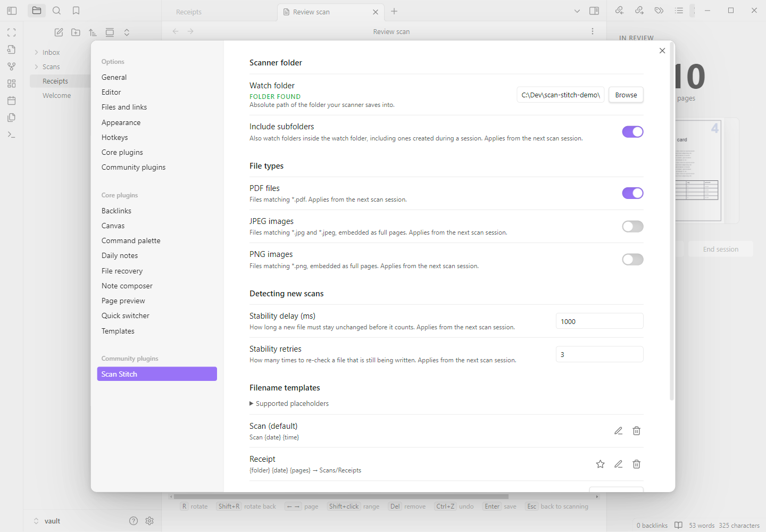766x532 pixels.
Task: Open the Hotkeys settings section
Action: point(115,137)
